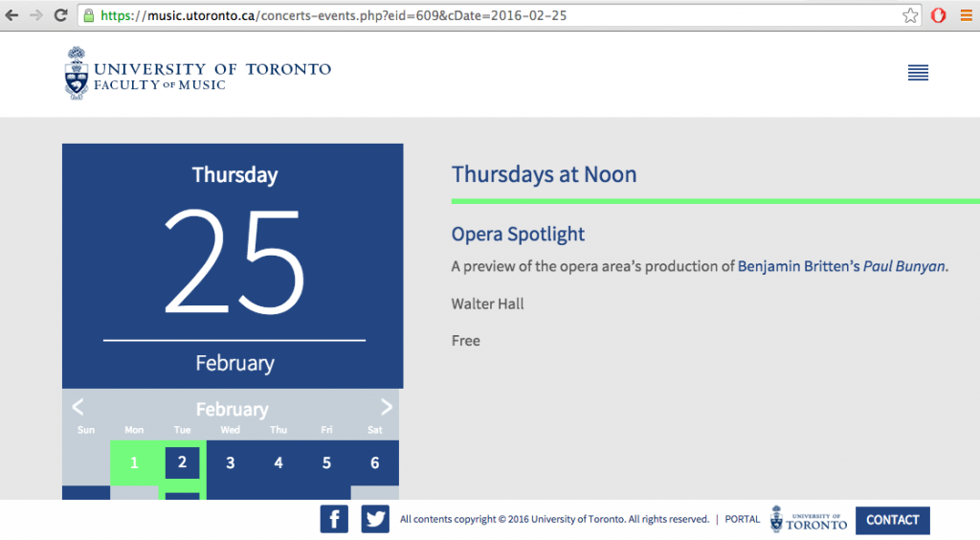The image size is (980, 540).
Task: Bookmark this page with the star icon
Action: [910, 15]
